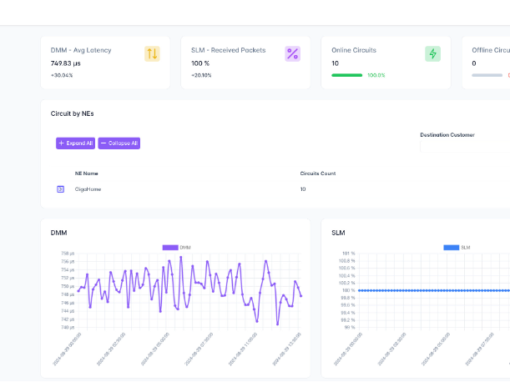The width and height of the screenshot is (510, 382).
Task: Click the purple percent icon
Action: pos(292,54)
